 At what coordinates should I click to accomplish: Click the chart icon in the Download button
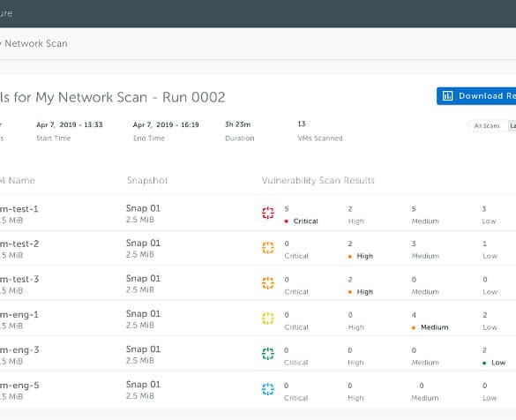tap(447, 96)
